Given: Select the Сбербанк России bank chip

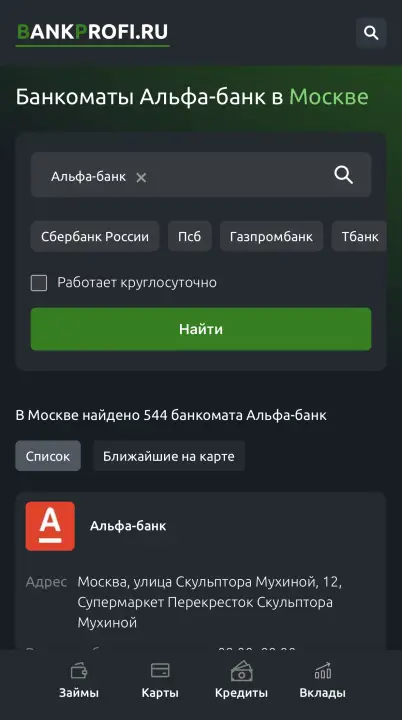Looking at the screenshot, I should pos(95,236).
